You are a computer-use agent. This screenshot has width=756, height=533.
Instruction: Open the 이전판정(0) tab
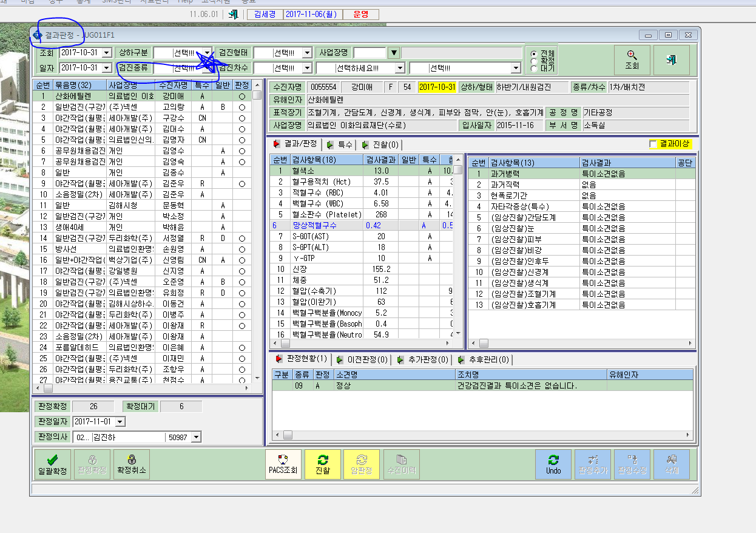click(x=362, y=359)
